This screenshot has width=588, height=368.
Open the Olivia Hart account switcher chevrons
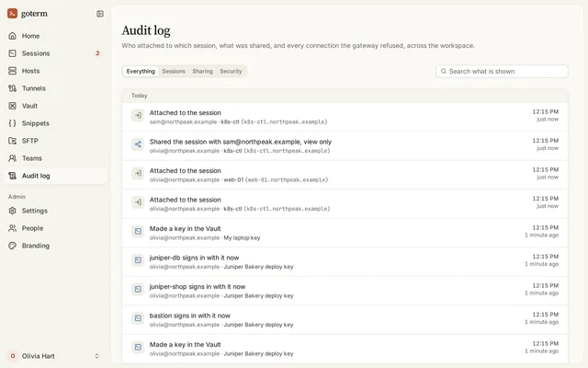coord(96,356)
